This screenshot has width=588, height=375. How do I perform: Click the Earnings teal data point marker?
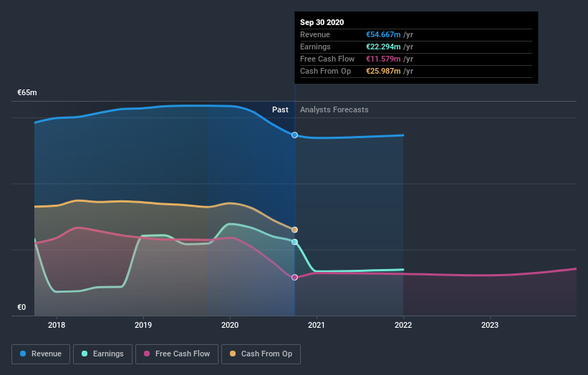coord(295,242)
